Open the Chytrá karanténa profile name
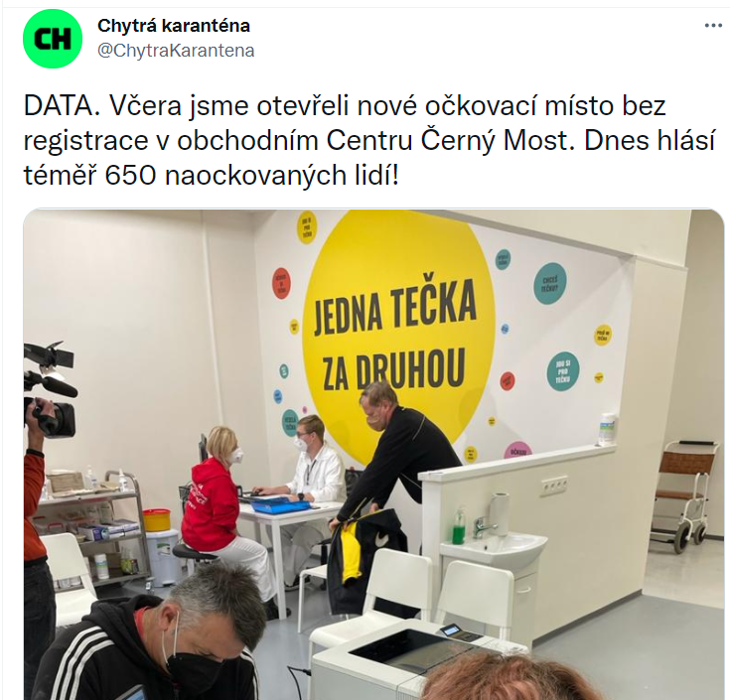730x700 pixels. pos(174,26)
